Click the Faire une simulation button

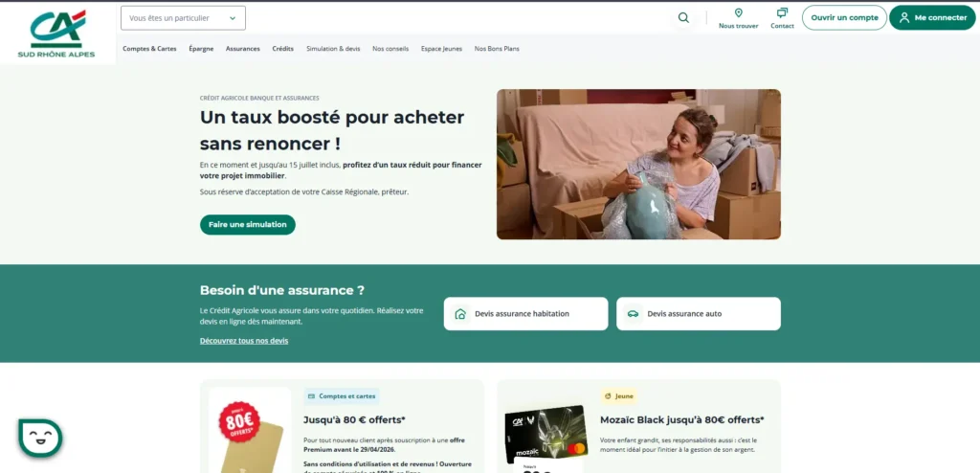point(248,225)
